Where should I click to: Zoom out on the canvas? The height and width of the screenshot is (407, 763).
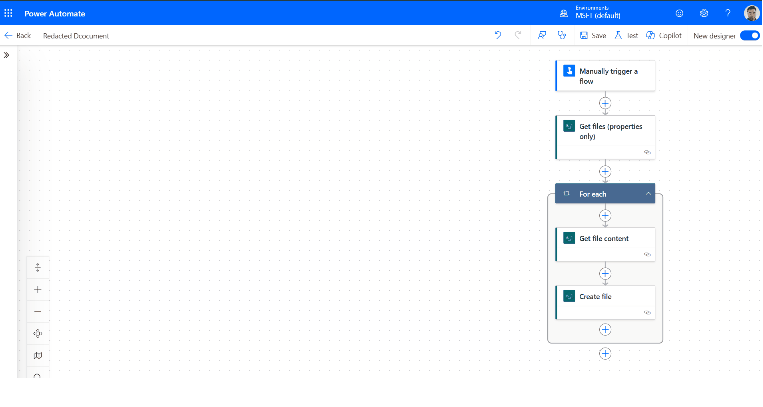(37, 312)
